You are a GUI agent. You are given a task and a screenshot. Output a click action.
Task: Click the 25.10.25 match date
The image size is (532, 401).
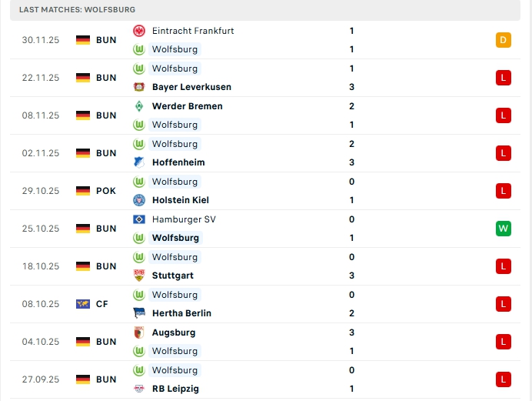pyautogui.click(x=40, y=229)
